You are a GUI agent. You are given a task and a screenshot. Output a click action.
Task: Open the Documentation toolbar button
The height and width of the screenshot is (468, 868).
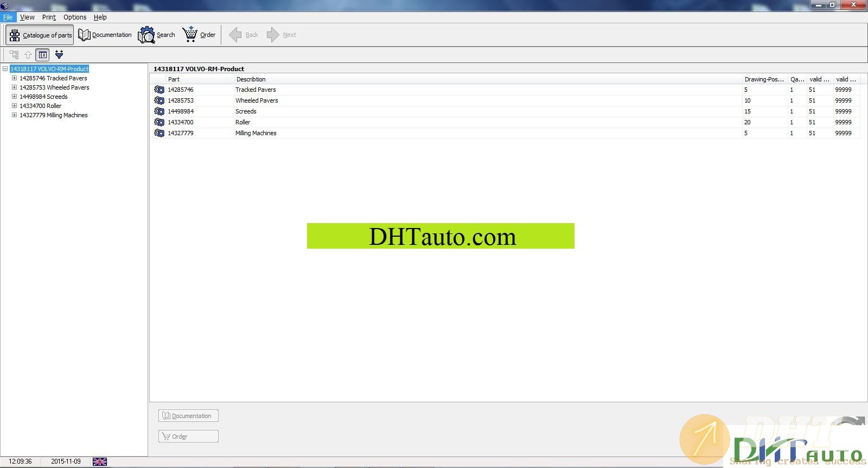tap(105, 35)
